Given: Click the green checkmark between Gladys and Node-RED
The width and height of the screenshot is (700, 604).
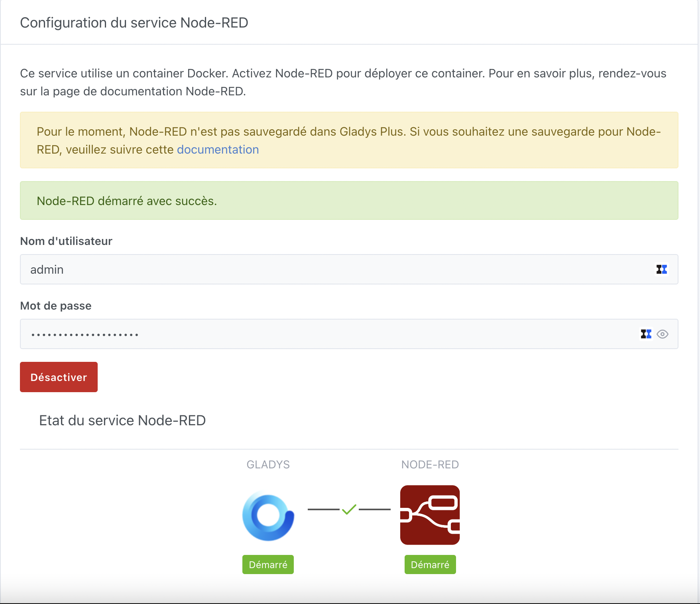Looking at the screenshot, I should [x=348, y=509].
